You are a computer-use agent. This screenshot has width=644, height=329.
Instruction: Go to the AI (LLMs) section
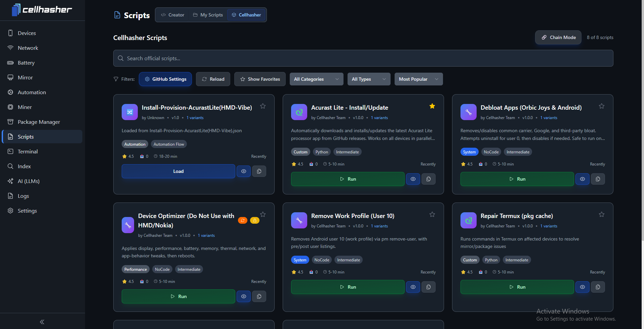click(29, 181)
